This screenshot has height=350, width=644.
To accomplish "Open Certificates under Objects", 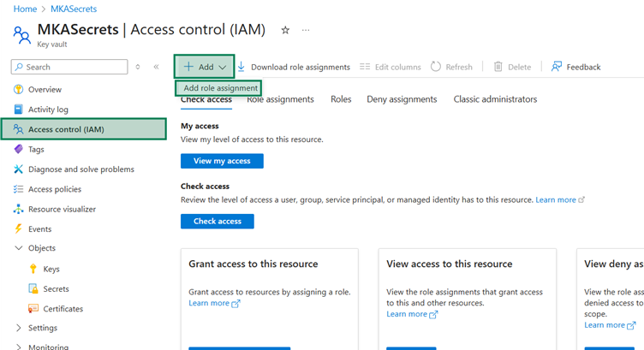I will point(63,309).
